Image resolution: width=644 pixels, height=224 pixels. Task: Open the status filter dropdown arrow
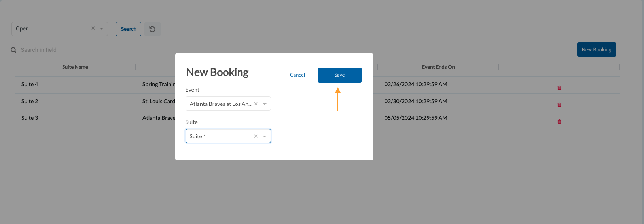[x=102, y=28]
